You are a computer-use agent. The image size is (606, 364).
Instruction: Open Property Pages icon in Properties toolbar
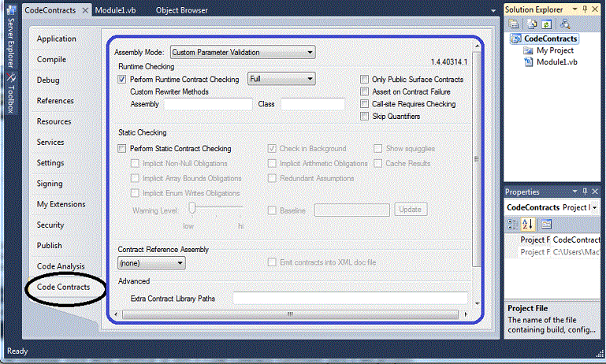546,224
